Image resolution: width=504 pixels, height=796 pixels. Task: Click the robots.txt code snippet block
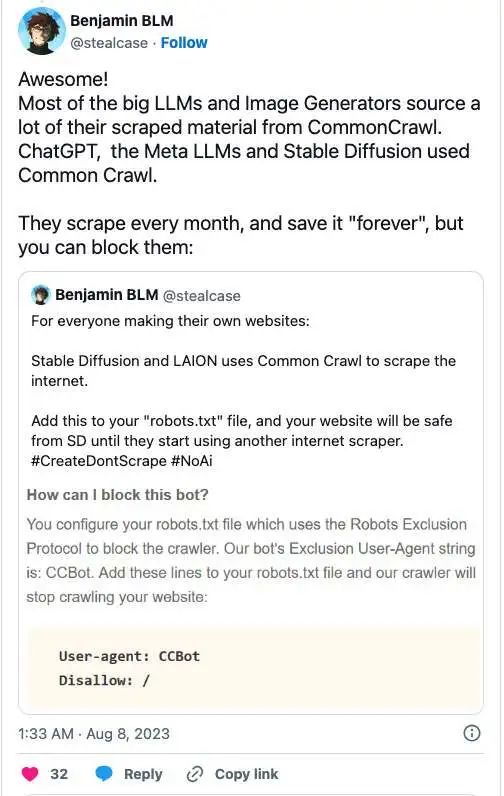(252, 668)
